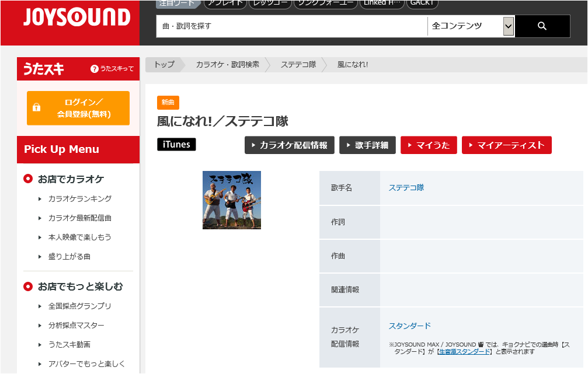Open 全国採点グランプリ in the sidebar

(x=80, y=306)
